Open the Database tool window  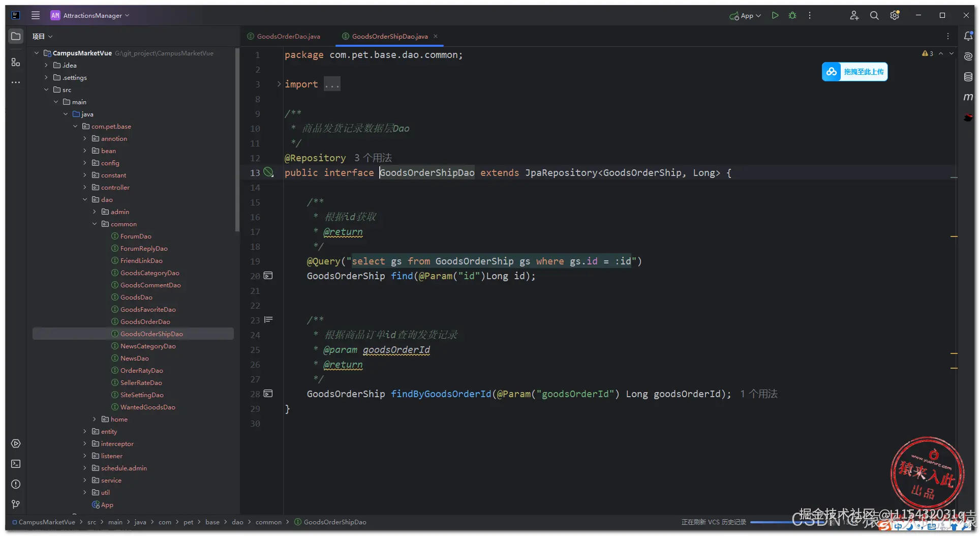968,77
